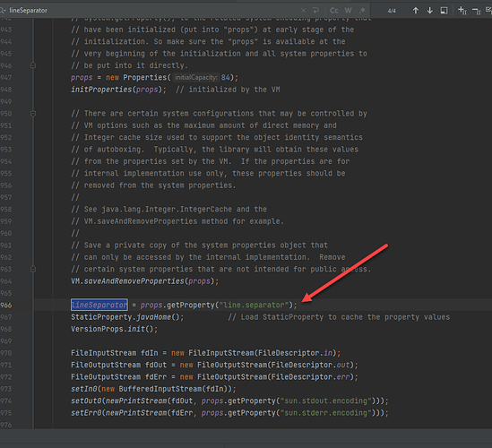This screenshot has width=492, height=448.
Task: Click fdOut variable declaration on line 971
Action: pos(156,365)
